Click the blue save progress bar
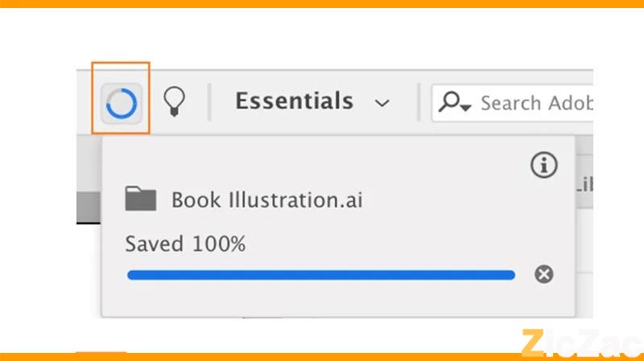 pos(320,275)
